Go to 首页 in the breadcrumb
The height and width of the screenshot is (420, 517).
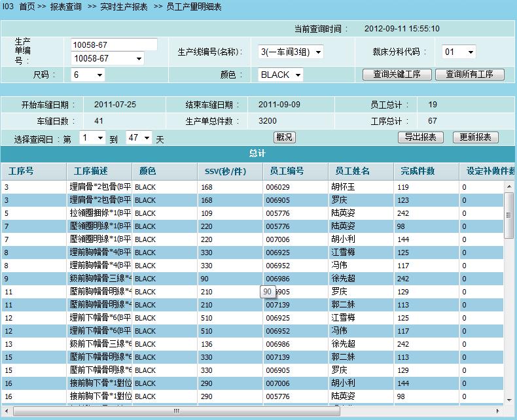click(x=27, y=7)
